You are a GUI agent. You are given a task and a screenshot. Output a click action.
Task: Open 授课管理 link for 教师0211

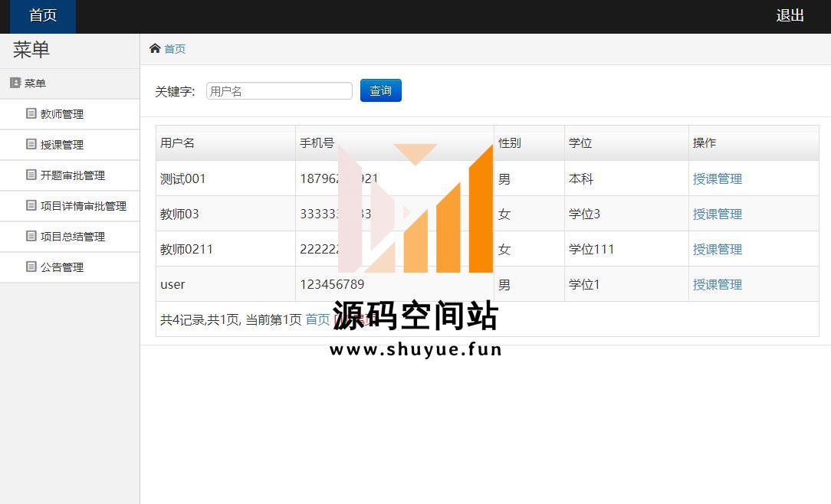[x=717, y=250]
